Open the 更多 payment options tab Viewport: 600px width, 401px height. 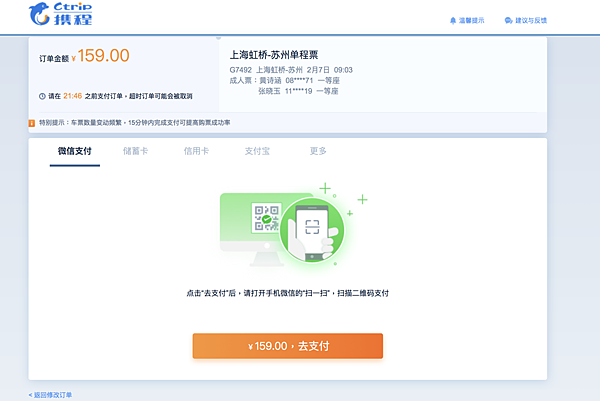(x=318, y=151)
